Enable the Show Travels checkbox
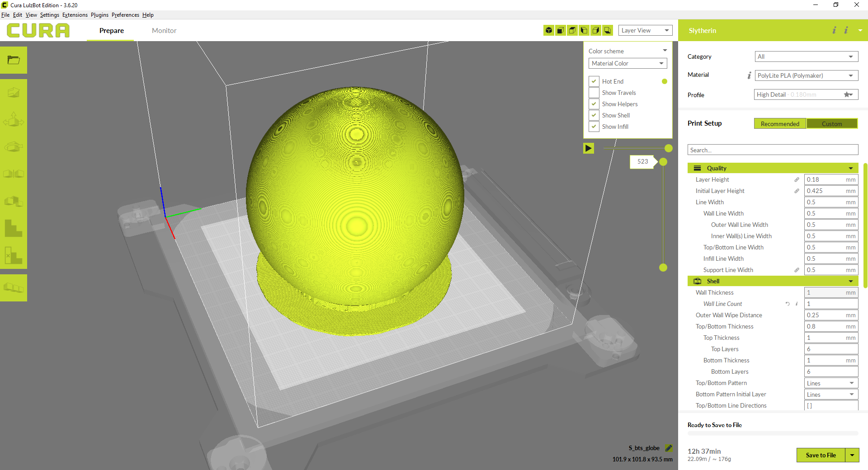Image resolution: width=868 pixels, height=470 pixels. pyautogui.click(x=594, y=93)
